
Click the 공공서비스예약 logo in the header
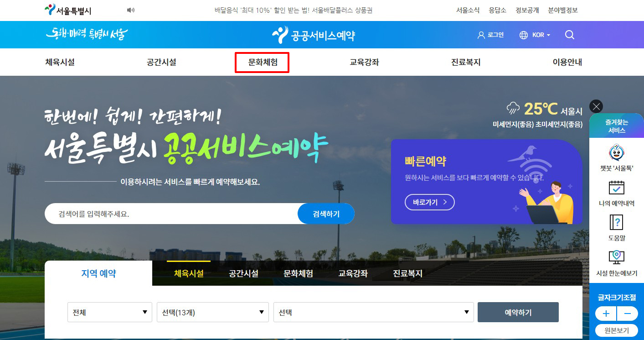[x=313, y=34]
